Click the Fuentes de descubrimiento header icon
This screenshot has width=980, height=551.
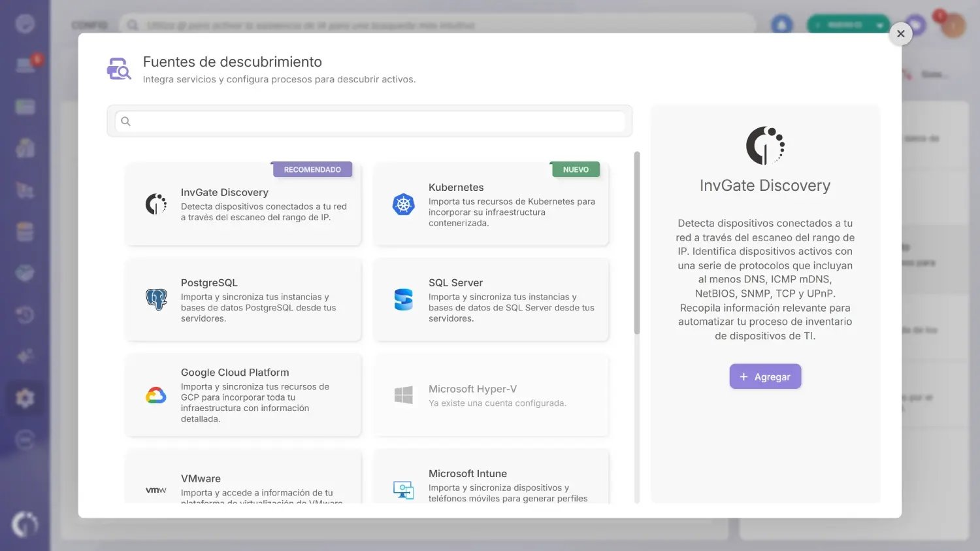click(119, 69)
